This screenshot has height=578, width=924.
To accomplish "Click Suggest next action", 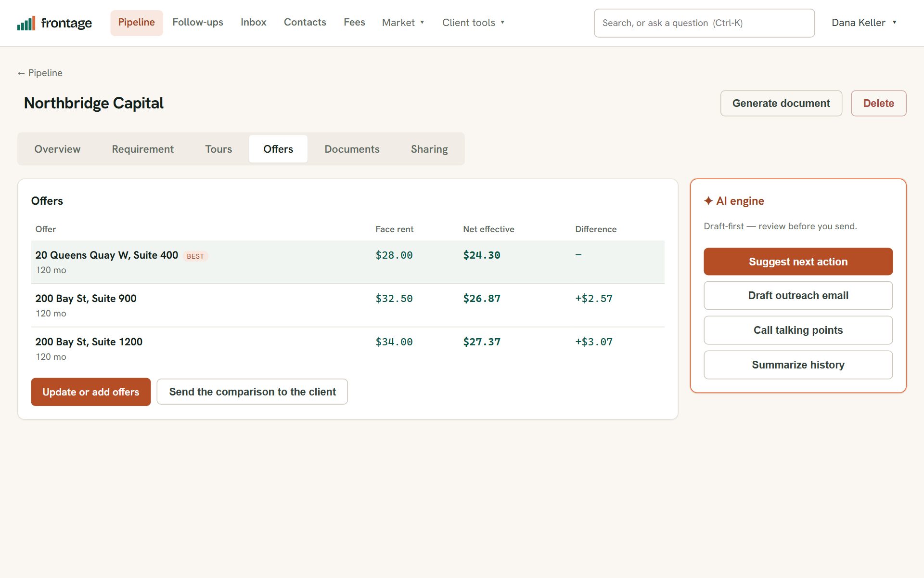I will 798,262.
